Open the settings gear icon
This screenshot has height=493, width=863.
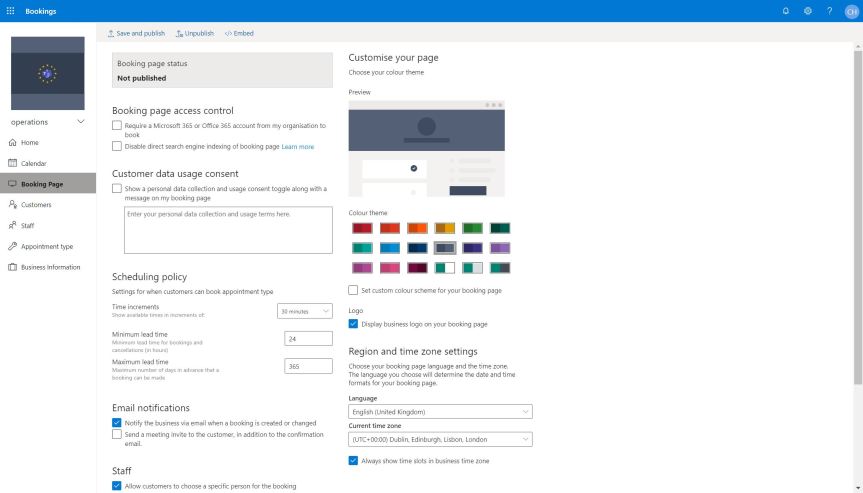(x=808, y=10)
